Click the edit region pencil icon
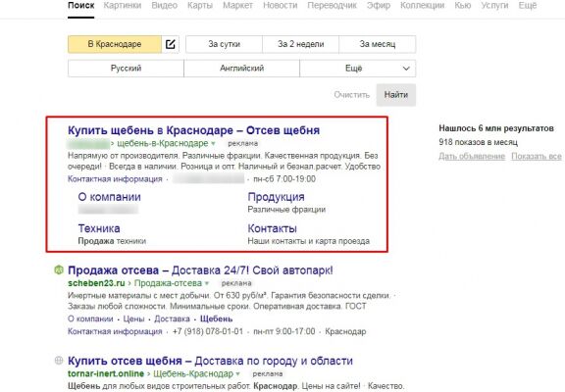 (170, 44)
